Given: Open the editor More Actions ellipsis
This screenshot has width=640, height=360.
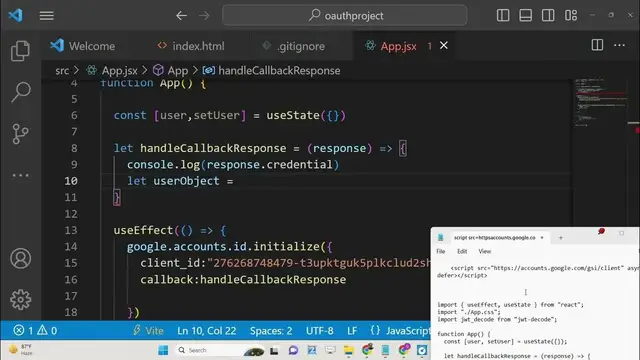Looking at the screenshot, I should 620,45.
